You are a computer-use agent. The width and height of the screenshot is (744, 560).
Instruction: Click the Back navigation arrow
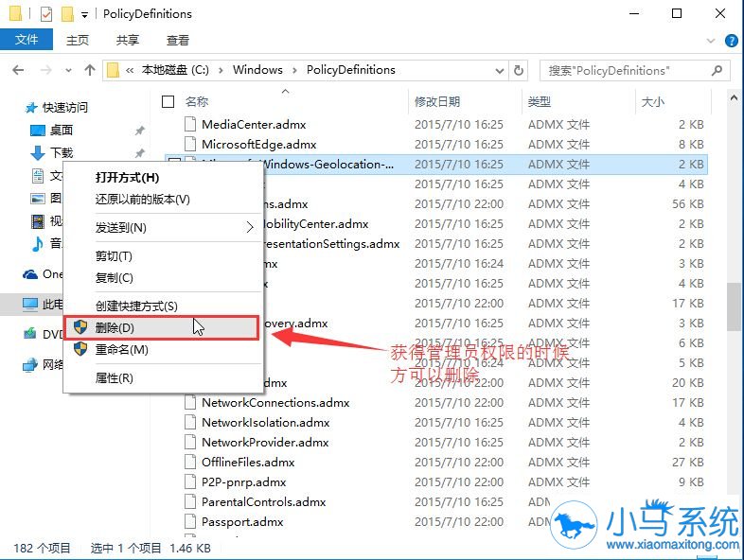[x=18, y=70]
